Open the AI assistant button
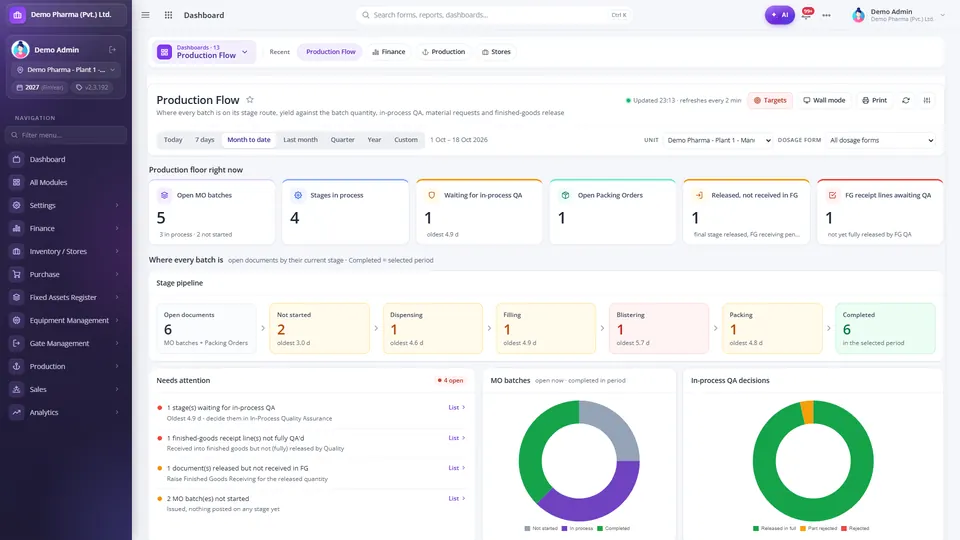This screenshot has width=960, height=540. coord(779,15)
